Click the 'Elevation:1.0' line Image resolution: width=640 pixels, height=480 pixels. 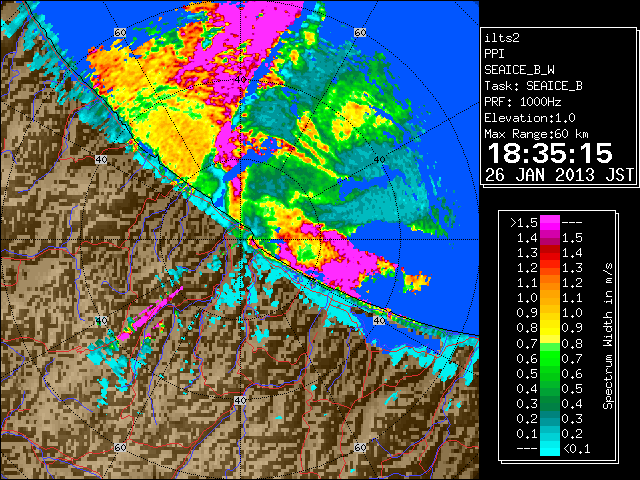point(530,118)
